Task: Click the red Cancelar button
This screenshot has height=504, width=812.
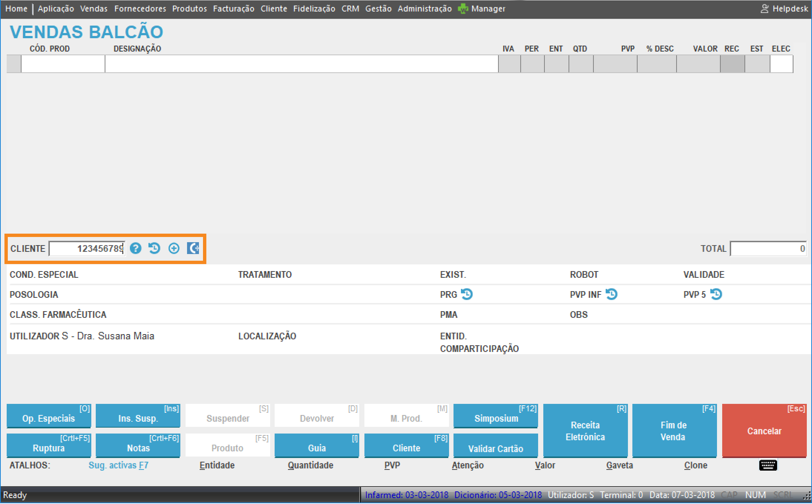Action: click(x=764, y=431)
